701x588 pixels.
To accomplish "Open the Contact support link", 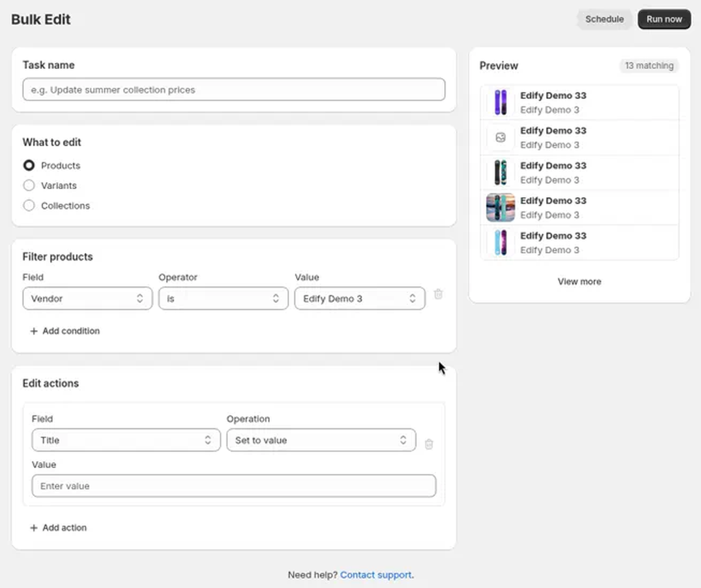I will coord(376,575).
